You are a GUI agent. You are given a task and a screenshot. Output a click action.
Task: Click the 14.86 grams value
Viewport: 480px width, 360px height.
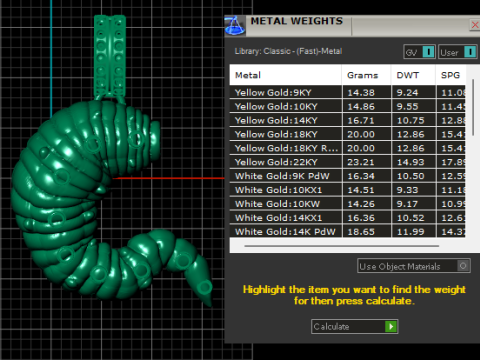click(361, 107)
